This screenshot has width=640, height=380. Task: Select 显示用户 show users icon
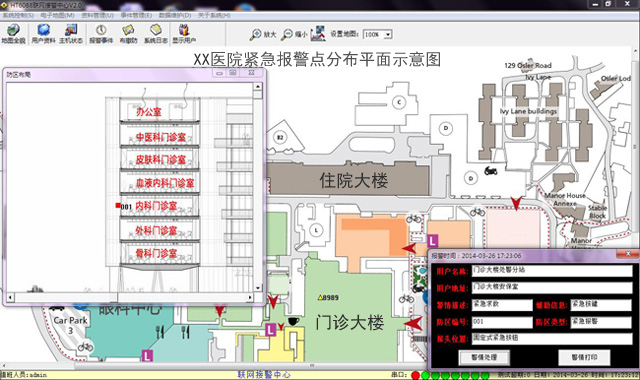[x=184, y=33]
